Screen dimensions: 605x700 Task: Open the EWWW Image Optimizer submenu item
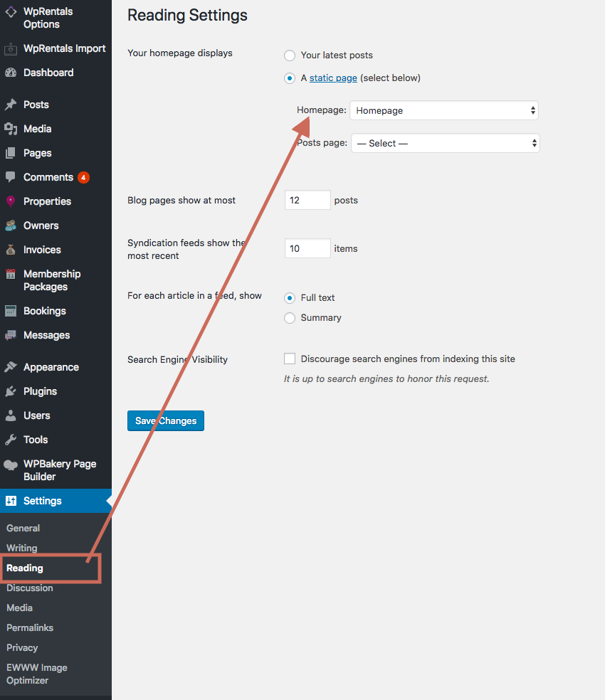pyautogui.click(x=37, y=674)
